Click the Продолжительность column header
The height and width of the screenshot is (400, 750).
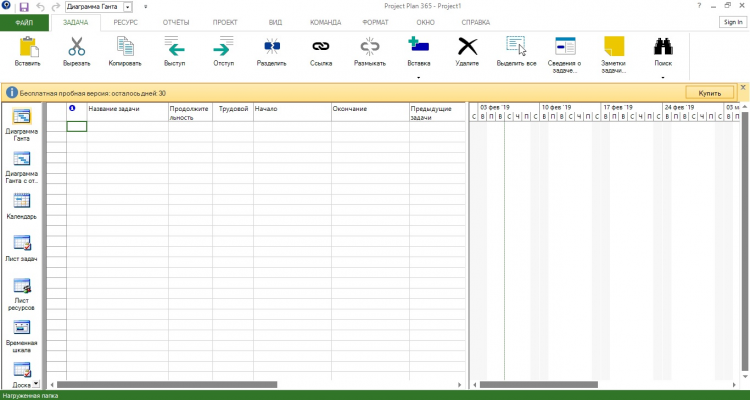(190, 112)
